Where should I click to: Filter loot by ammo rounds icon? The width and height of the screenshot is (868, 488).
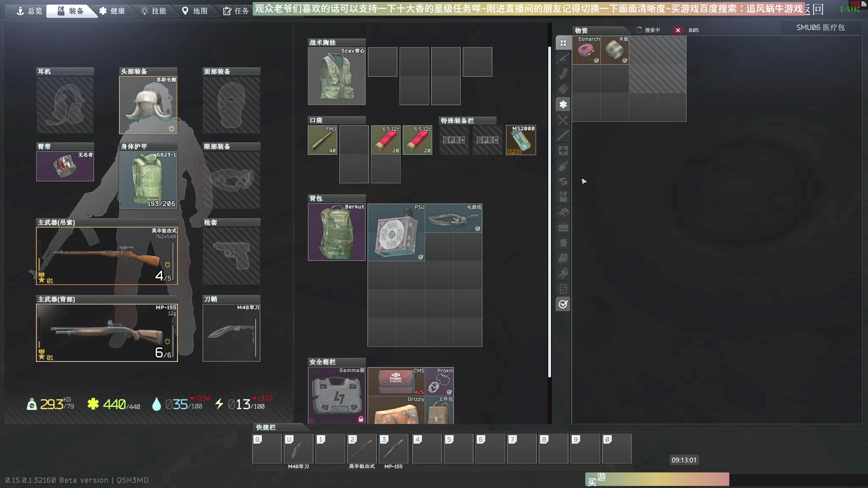coord(563,89)
